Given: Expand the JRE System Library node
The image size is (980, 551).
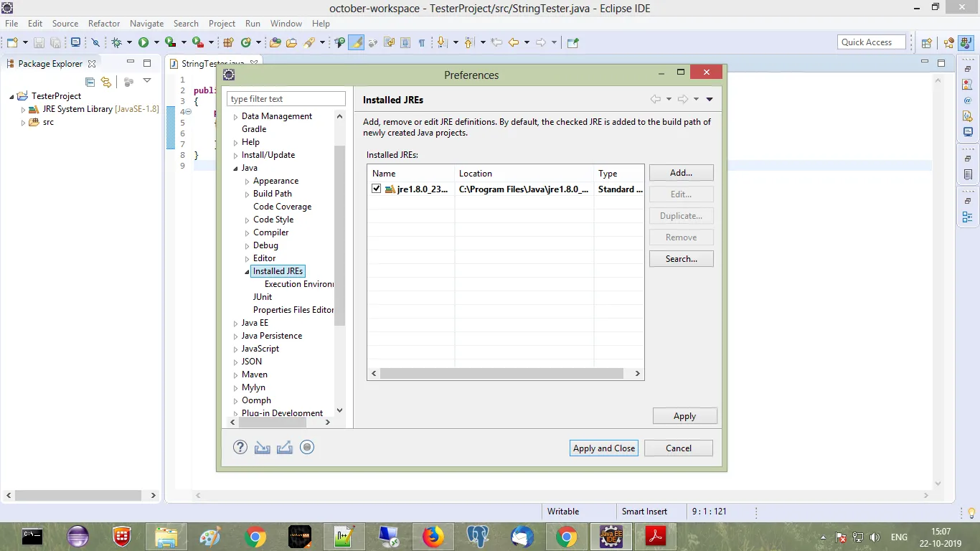Looking at the screenshot, I should click(x=23, y=110).
